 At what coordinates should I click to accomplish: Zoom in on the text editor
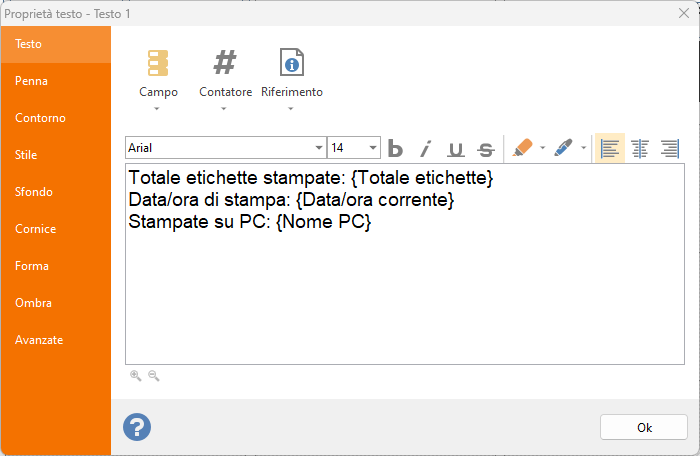point(136,376)
